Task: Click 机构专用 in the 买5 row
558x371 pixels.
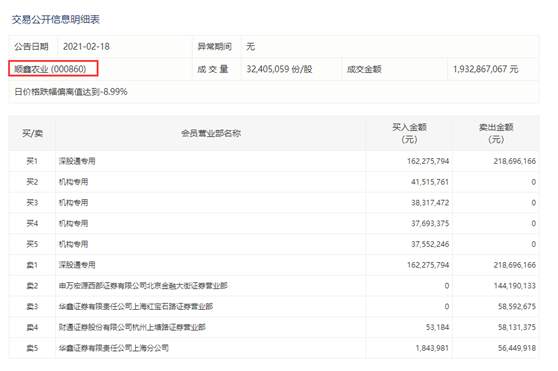Action: pos(74,244)
